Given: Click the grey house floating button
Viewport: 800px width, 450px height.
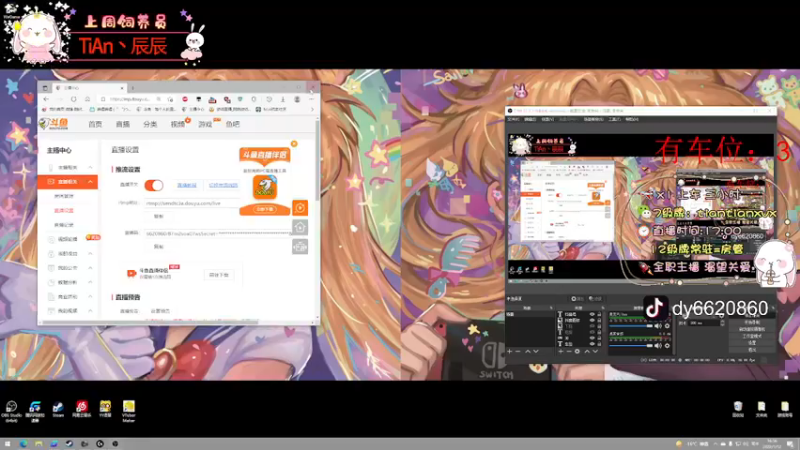Looking at the screenshot, I should tap(300, 227).
